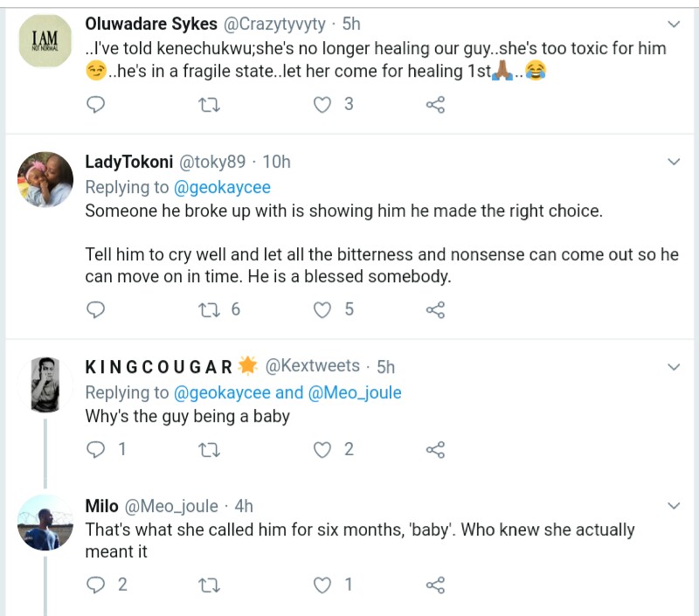Share LadyTokoni's tweet
This screenshot has width=699, height=616.
[435, 309]
